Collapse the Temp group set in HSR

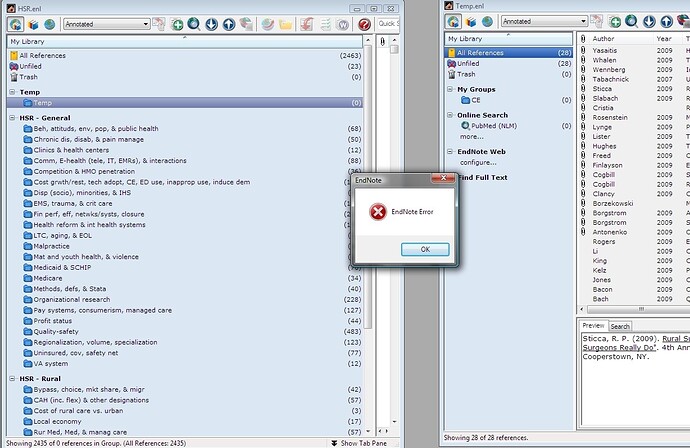pos(12,92)
